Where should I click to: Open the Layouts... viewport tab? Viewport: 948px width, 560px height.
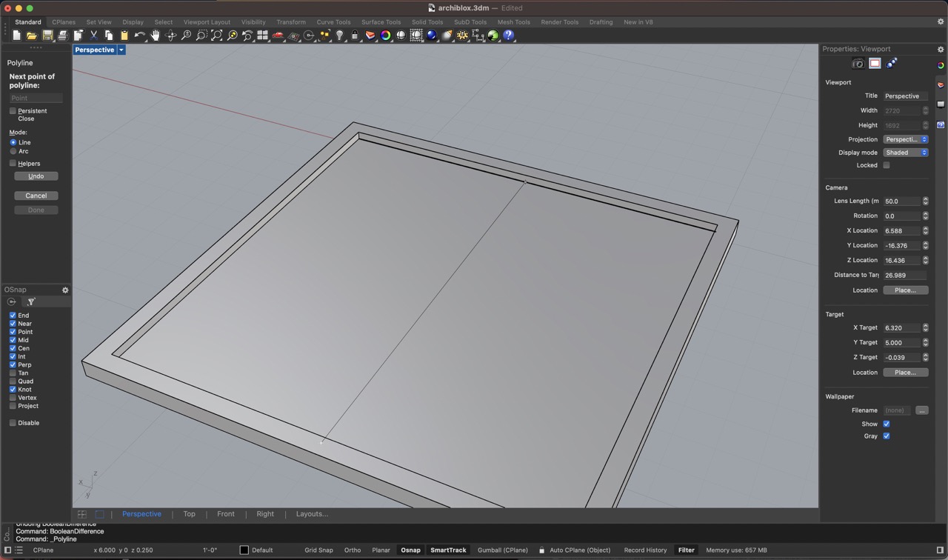click(x=312, y=514)
